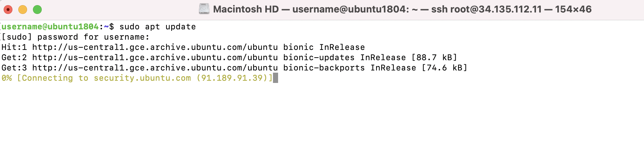Click the bionic InRelease archive URL on Hit:1 line
Screen dimensions: 644x160
click(x=155, y=47)
